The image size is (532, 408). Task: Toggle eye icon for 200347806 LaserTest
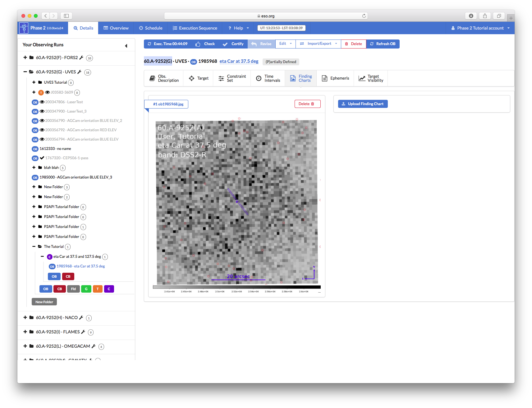42,102
